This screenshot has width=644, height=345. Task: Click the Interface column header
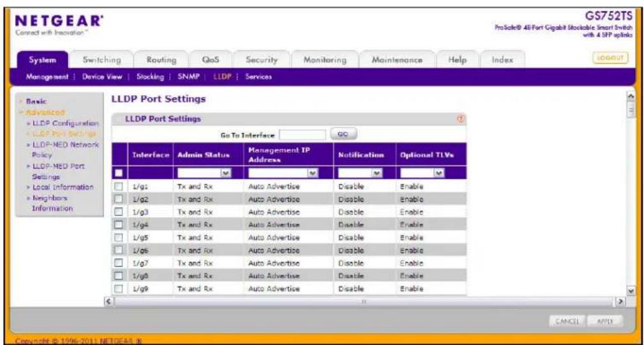pyautogui.click(x=151, y=155)
